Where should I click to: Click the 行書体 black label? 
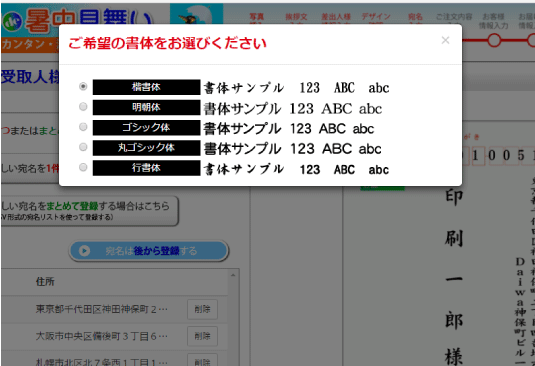146,168
